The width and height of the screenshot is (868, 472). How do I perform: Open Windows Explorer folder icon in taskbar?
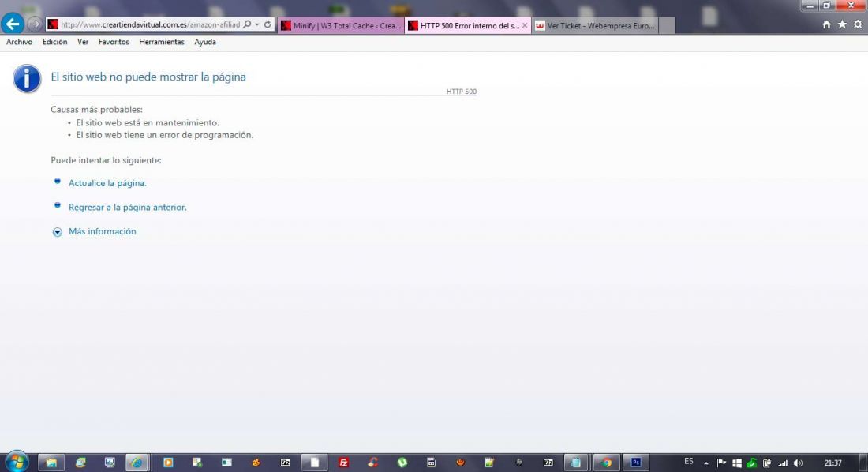[51, 463]
